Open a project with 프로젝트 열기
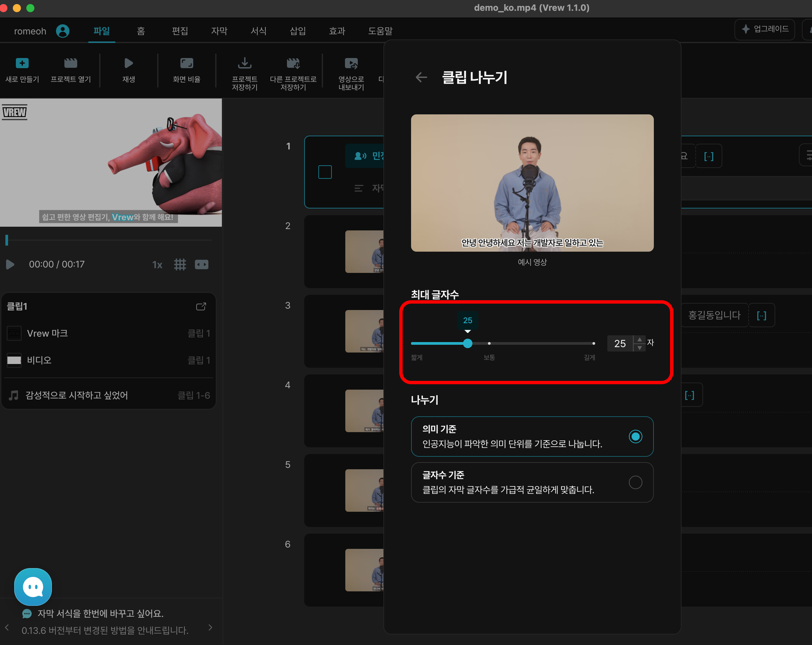The width and height of the screenshot is (812, 645). pyautogui.click(x=70, y=63)
